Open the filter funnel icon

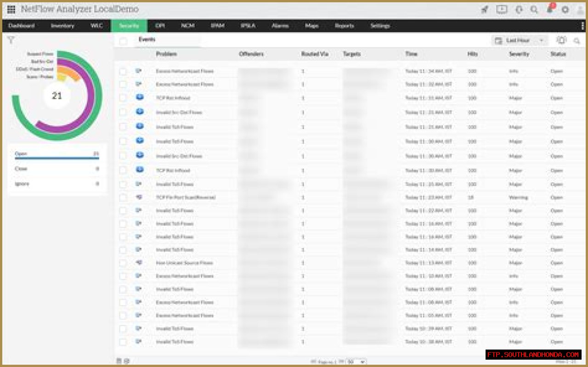11,40
